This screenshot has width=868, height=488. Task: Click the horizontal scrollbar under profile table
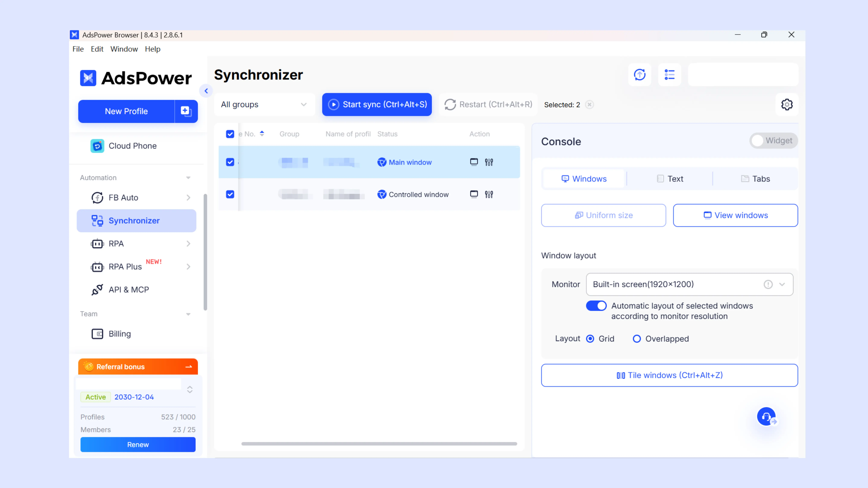[379, 444]
